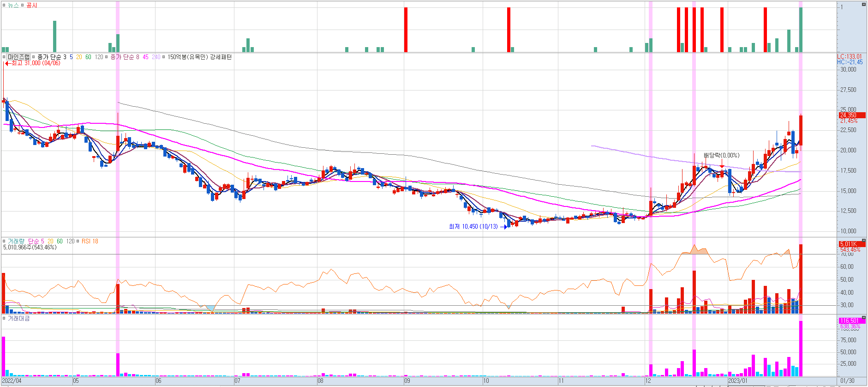Image resolution: width=868 pixels, height=387 pixels.
Task: Select the 150억봉(유목민) 강세패턴 indicator label
Action: click(x=199, y=57)
